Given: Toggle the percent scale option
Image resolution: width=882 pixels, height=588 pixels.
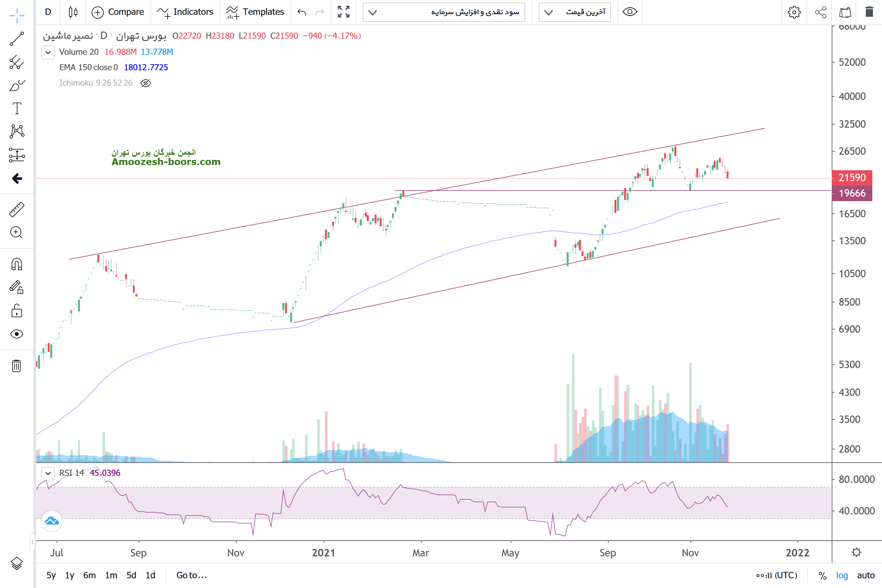Looking at the screenshot, I should click(x=822, y=575).
